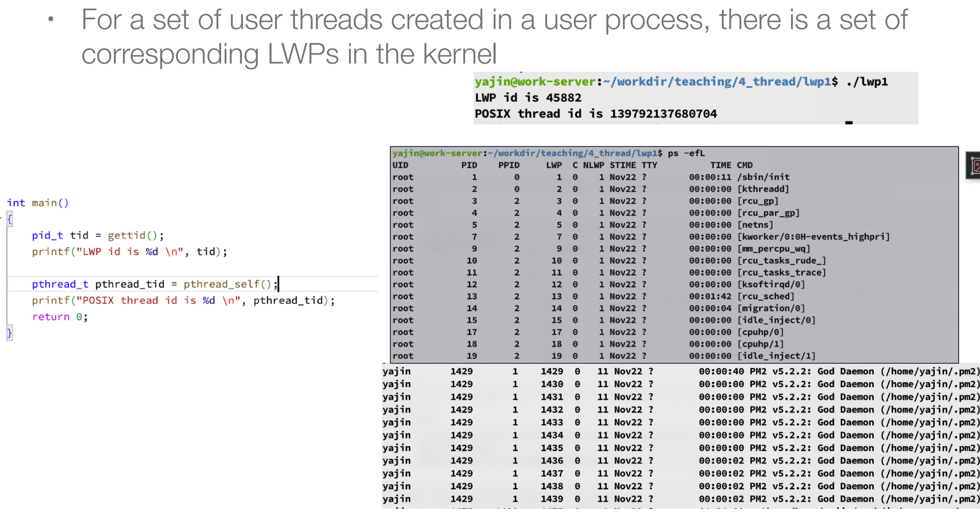Click the 'int main()' line
Viewport: 980px width, 523px height.
tap(38, 203)
